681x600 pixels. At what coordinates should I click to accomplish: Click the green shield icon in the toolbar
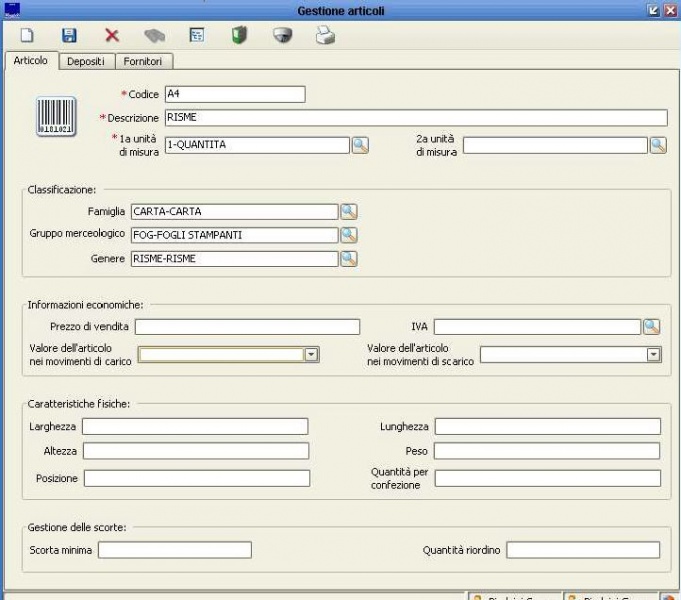(x=239, y=36)
